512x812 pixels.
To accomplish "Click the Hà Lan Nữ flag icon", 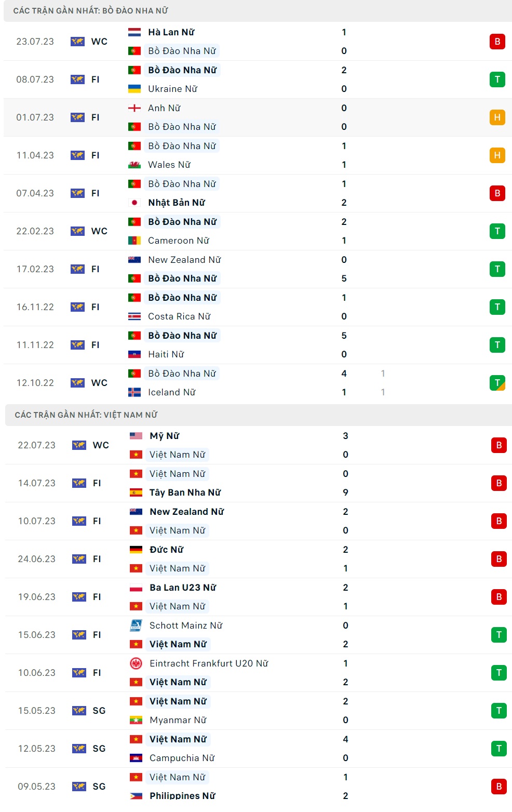I will point(134,32).
